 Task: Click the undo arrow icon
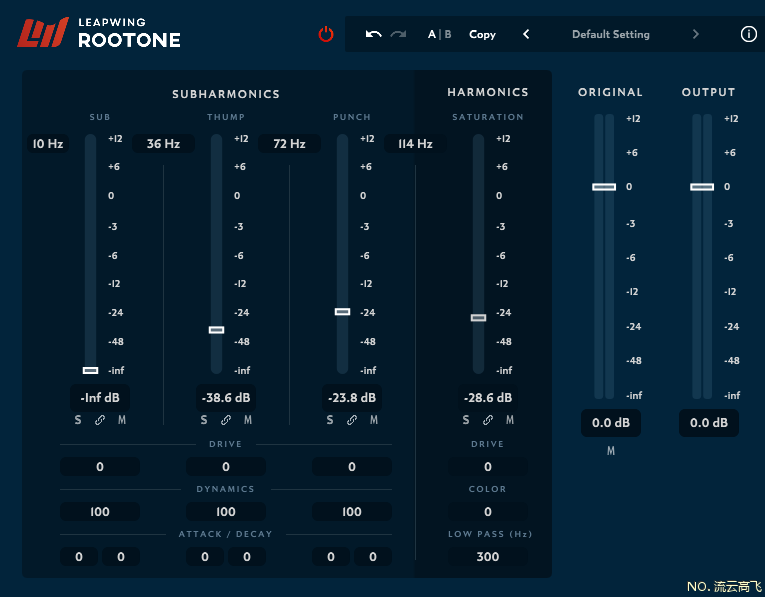click(373, 34)
